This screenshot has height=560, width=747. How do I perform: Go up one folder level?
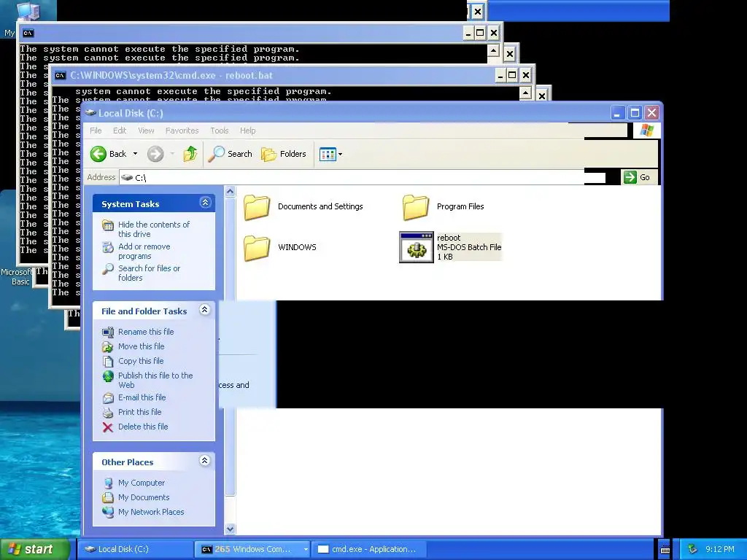190,154
